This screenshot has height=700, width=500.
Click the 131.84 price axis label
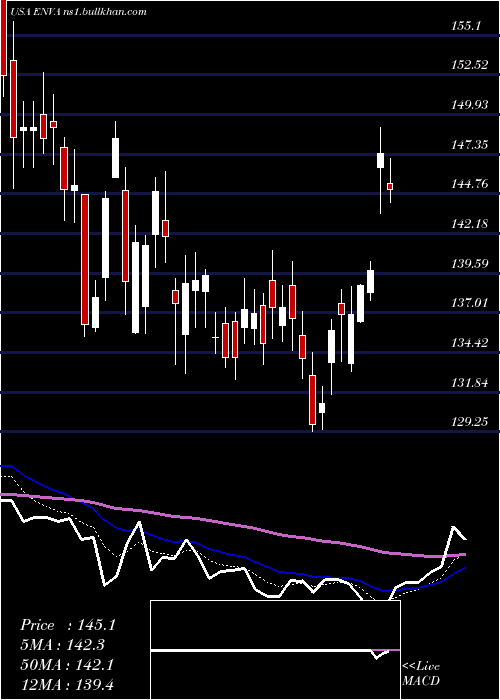tap(469, 383)
